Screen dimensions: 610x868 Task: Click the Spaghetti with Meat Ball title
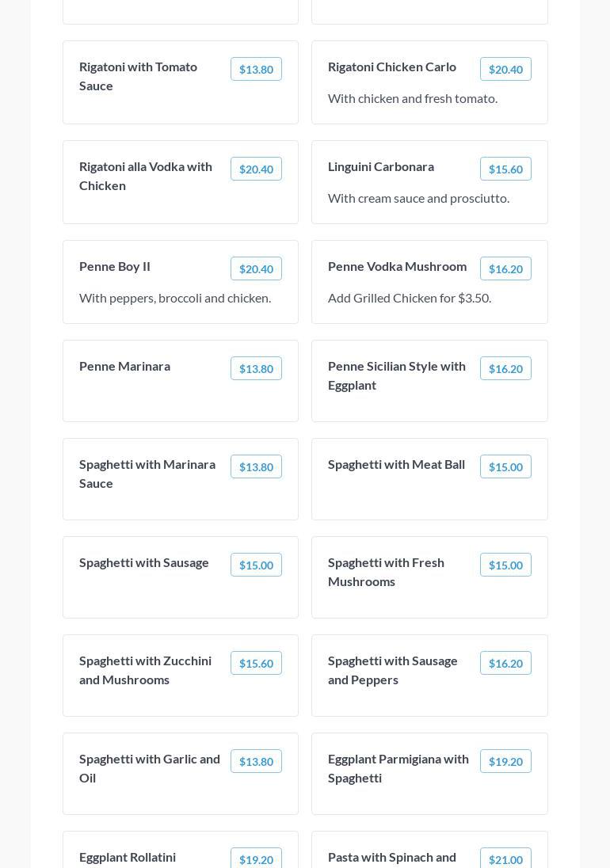(396, 464)
